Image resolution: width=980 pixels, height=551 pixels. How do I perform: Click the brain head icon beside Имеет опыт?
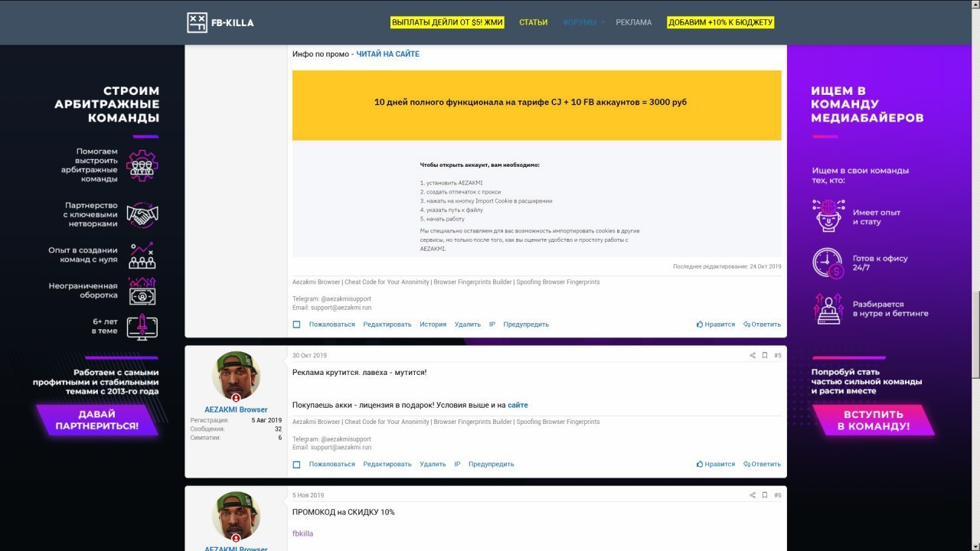828,216
